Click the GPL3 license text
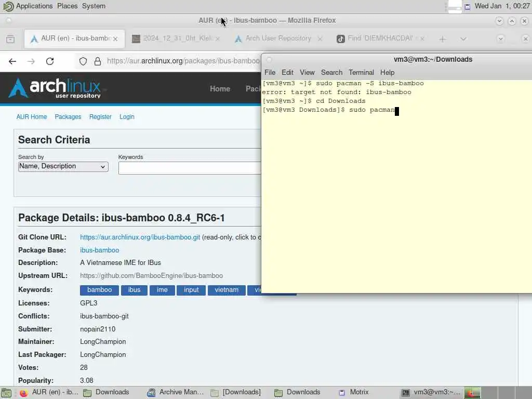 click(88, 303)
